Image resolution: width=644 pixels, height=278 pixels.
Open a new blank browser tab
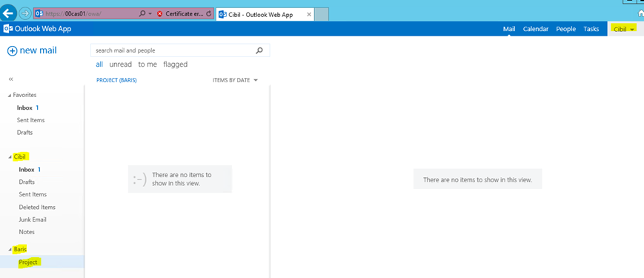coord(322,14)
